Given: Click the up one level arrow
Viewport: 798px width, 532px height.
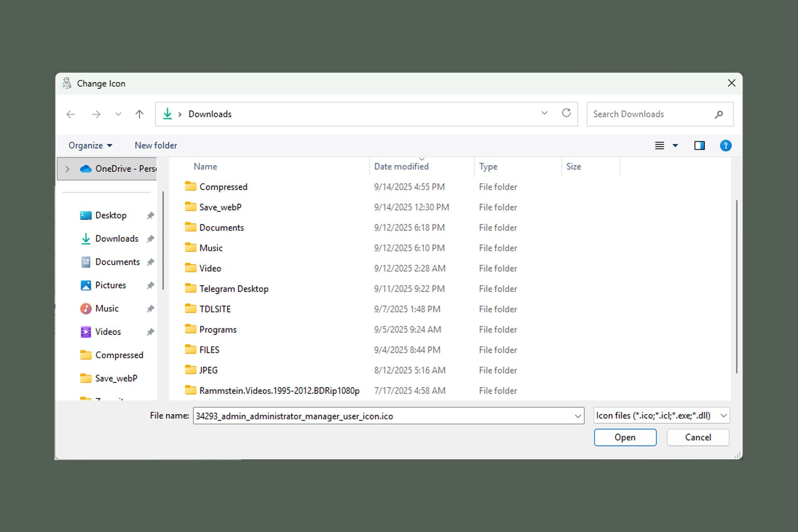Looking at the screenshot, I should [x=139, y=114].
